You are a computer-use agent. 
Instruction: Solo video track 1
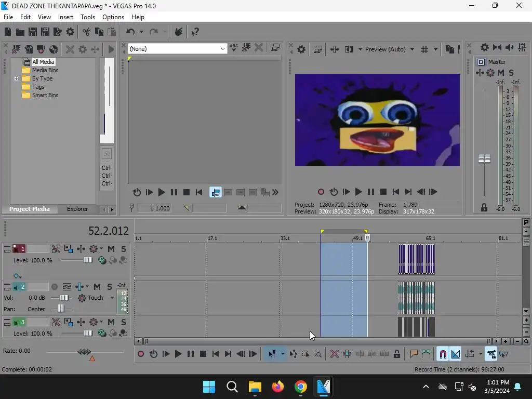[124, 249]
